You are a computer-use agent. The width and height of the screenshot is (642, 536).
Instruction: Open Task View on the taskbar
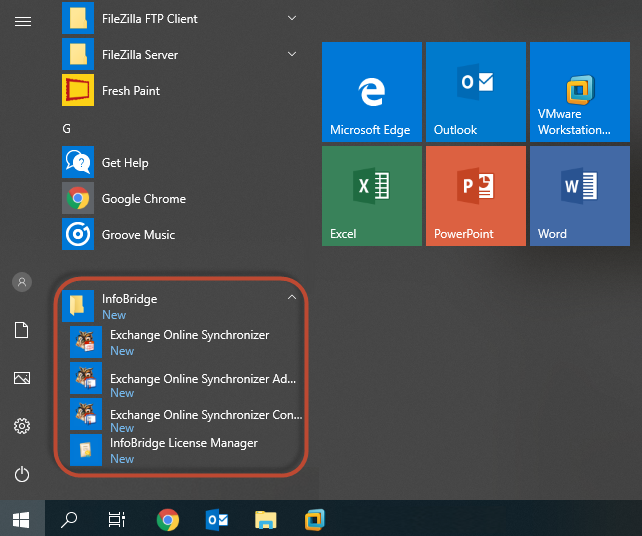pyautogui.click(x=117, y=520)
